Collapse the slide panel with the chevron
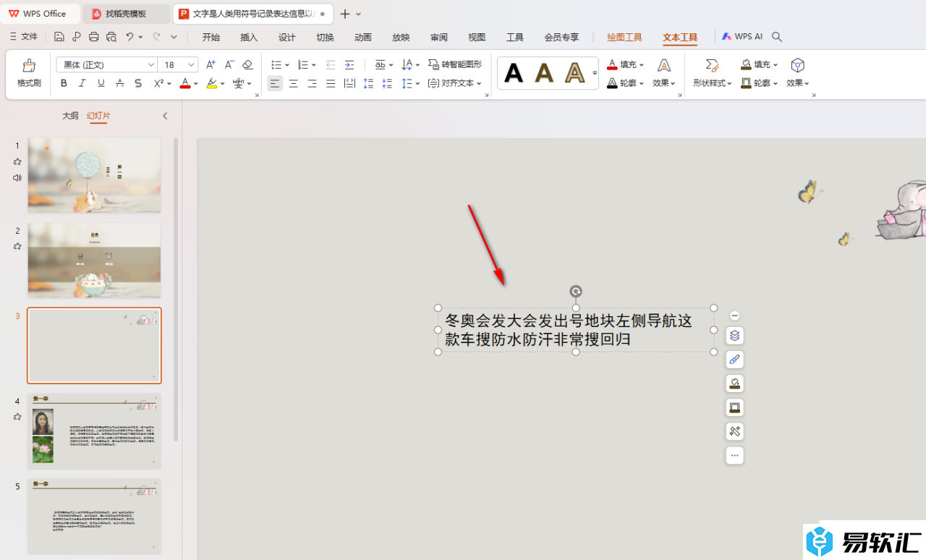The width and height of the screenshot is (926, 560). [165, 116]
